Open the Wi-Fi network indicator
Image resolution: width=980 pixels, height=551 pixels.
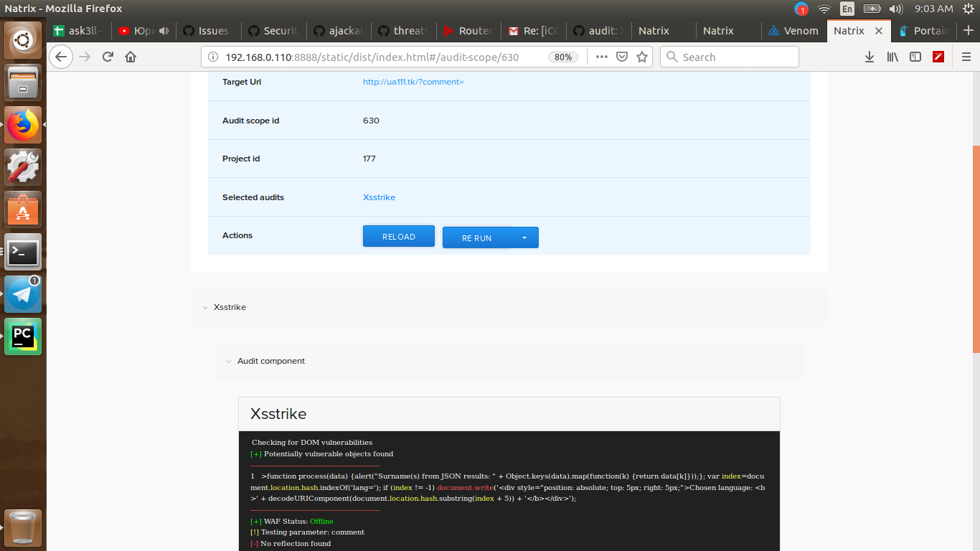pos(824,9)
